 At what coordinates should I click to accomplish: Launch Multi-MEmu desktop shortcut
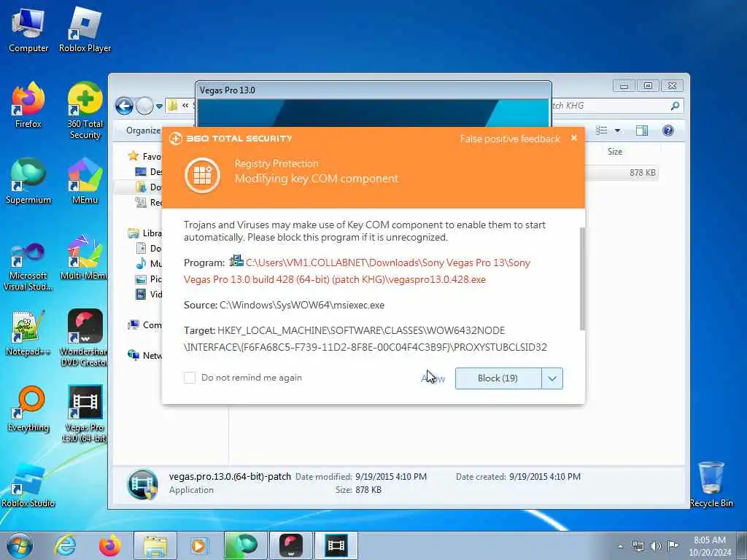click(85, 257)
